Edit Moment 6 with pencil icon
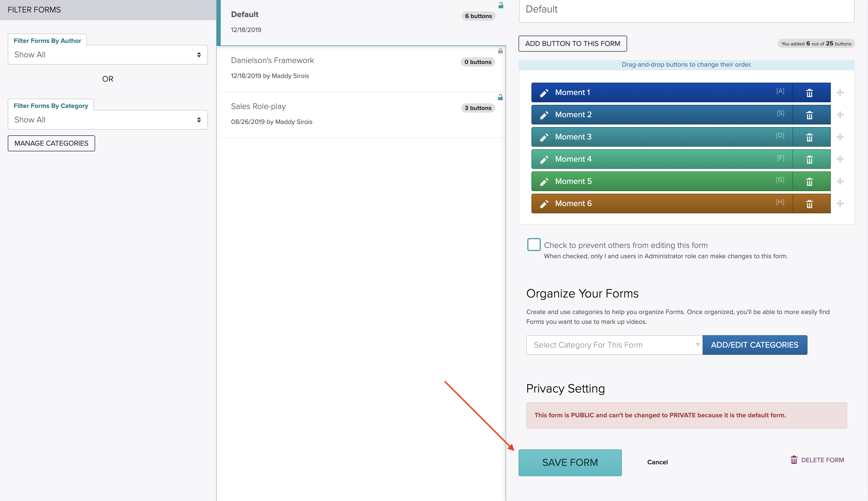 click(x=544, y=204)
